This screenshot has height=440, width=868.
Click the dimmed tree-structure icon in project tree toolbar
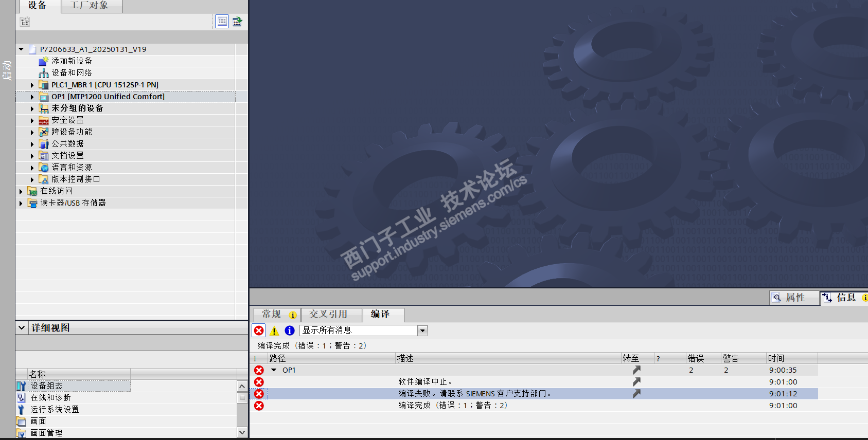pyautogui.click(x=25, y=22)
